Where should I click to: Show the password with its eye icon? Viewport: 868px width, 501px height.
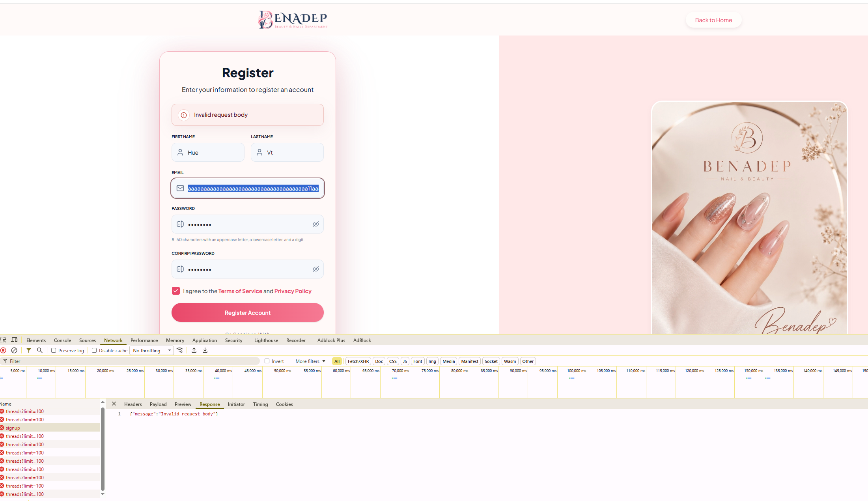316,224
